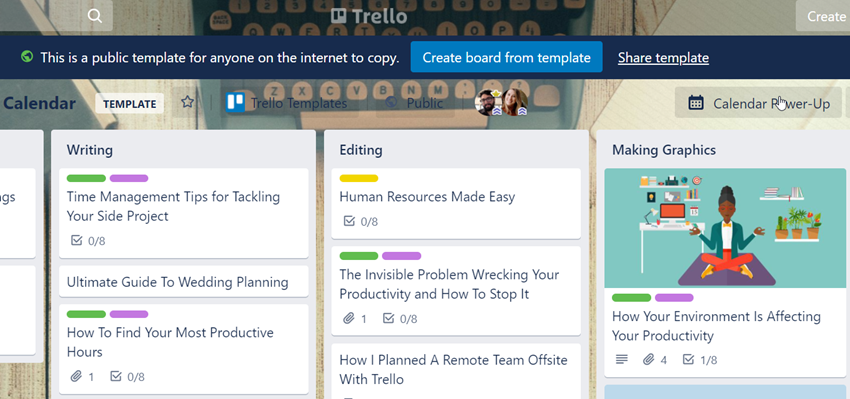This screenshot has width=850, height=399.
Task: Click the search magnifier icon
Action: tap(95, 16)
